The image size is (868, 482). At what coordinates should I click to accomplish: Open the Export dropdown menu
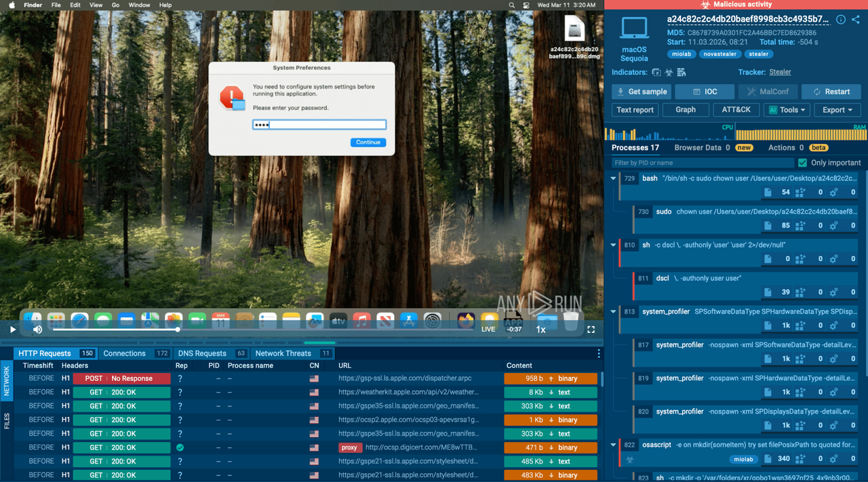tap(837, 110)
